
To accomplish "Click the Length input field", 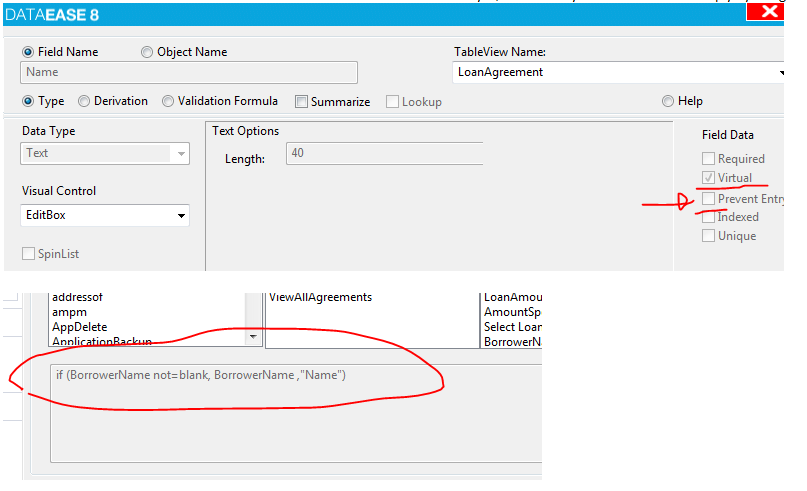I will click(x=384, y=153).
